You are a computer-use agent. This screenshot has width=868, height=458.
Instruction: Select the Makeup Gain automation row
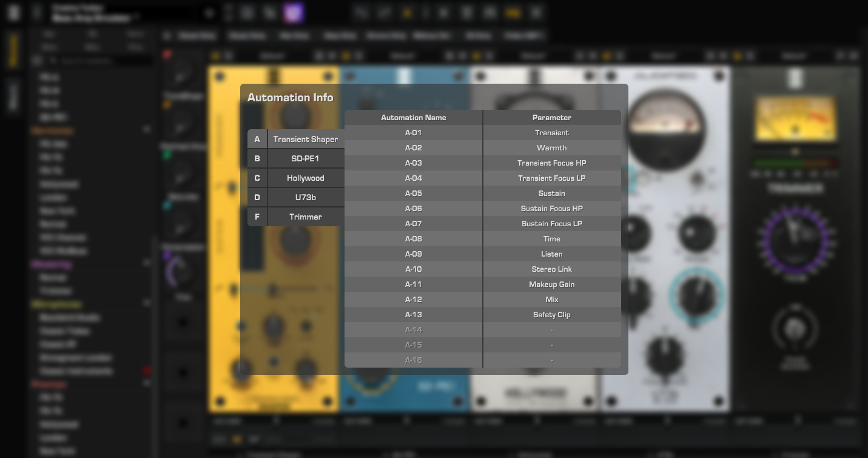482,284
